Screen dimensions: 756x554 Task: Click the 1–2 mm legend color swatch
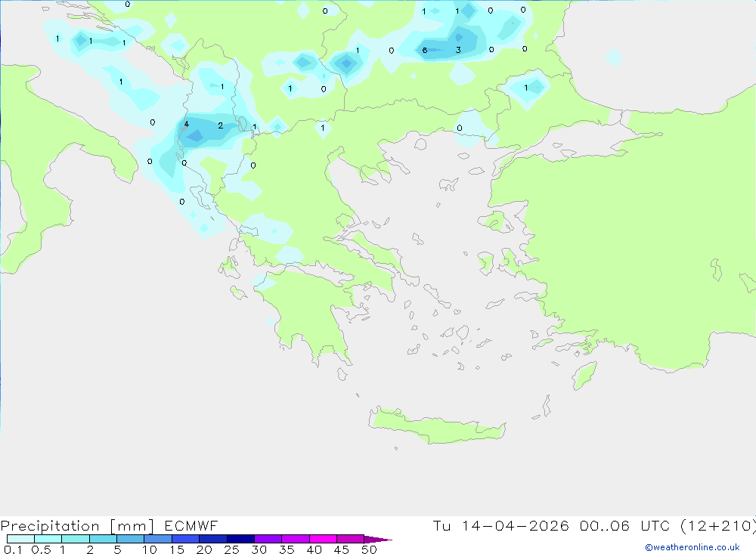(x=76, y=539)
